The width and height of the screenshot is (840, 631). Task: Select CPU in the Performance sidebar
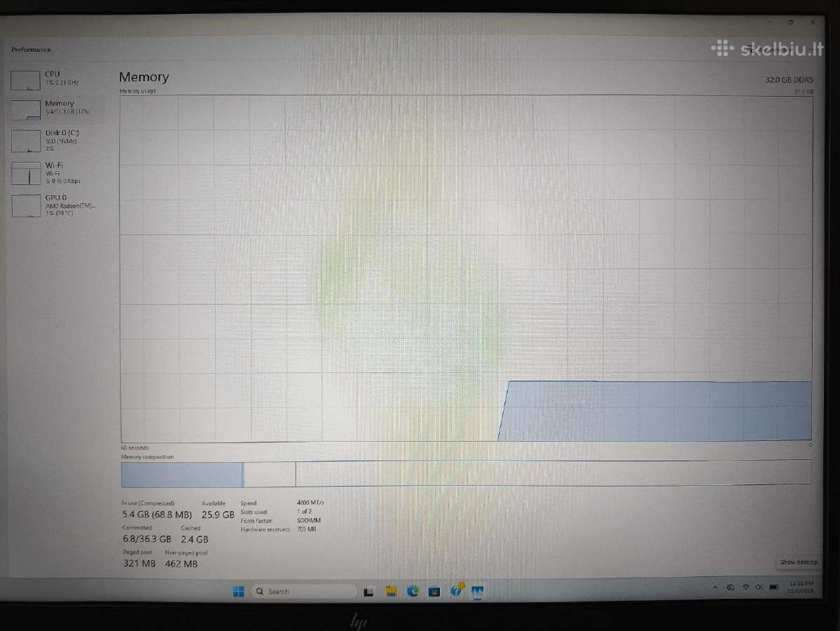[57, 79]
